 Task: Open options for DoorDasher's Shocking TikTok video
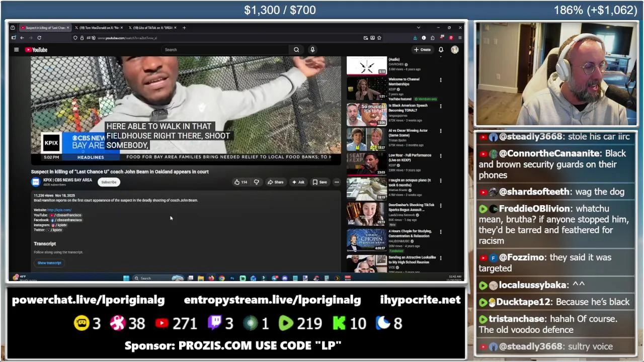[x=441, y=206]
